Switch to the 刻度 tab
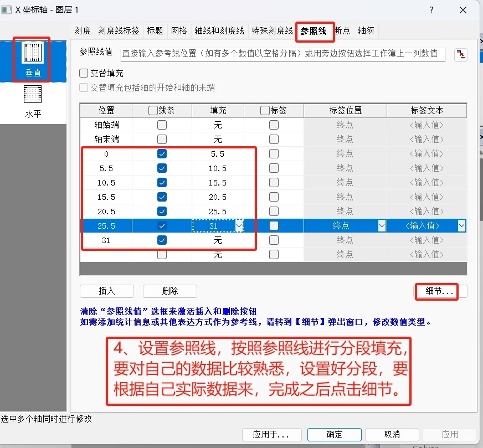The width and height of the screenshot is (483, 448). (83, 31)
